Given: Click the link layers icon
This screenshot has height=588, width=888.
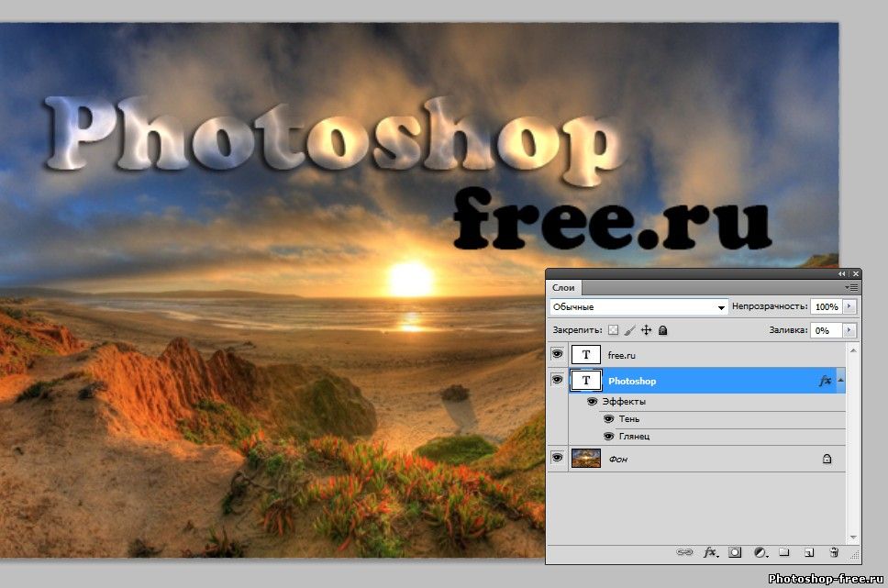Looking at the screenshot, I should click(684, 552).
